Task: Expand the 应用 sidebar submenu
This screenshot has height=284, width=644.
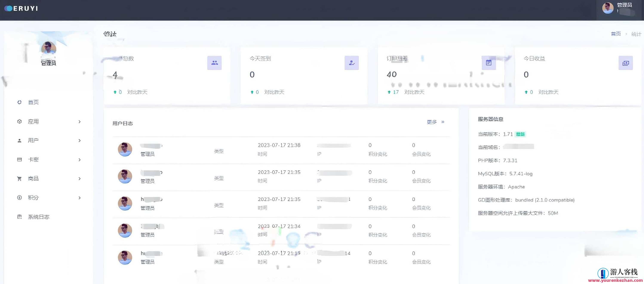Action: click(80, 122)
